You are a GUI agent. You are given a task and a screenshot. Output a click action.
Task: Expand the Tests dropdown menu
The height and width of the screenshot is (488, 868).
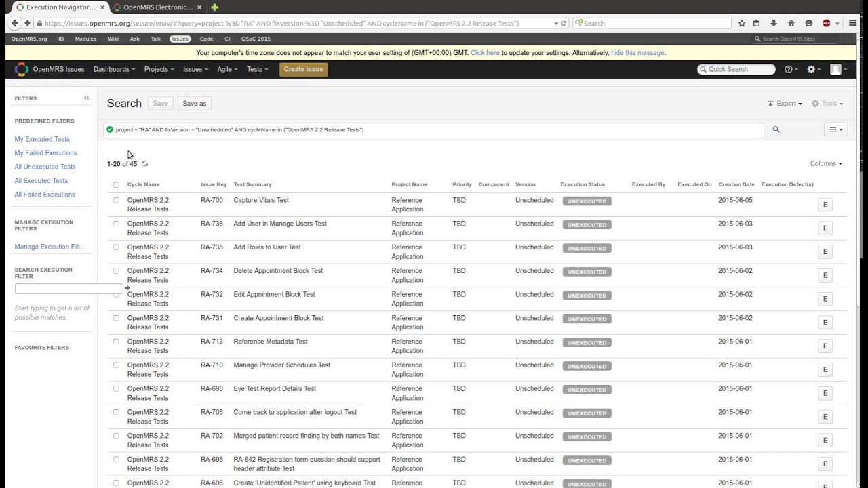point(257,69)
